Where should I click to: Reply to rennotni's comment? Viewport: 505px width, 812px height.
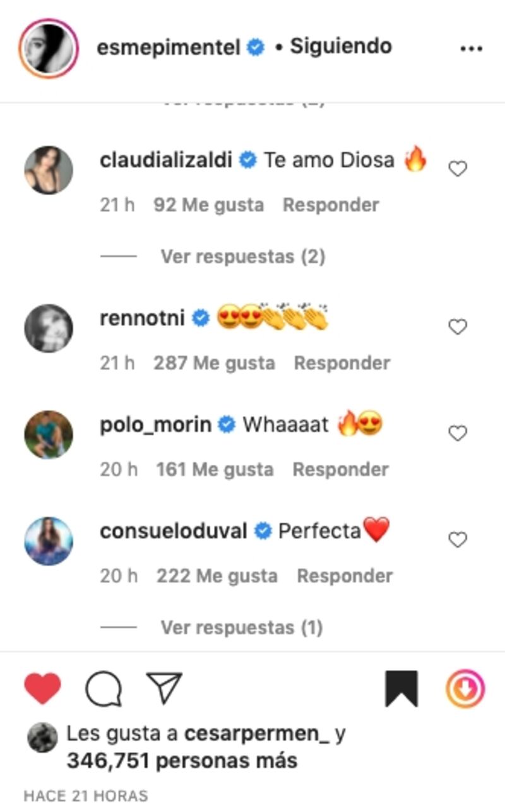342,363
